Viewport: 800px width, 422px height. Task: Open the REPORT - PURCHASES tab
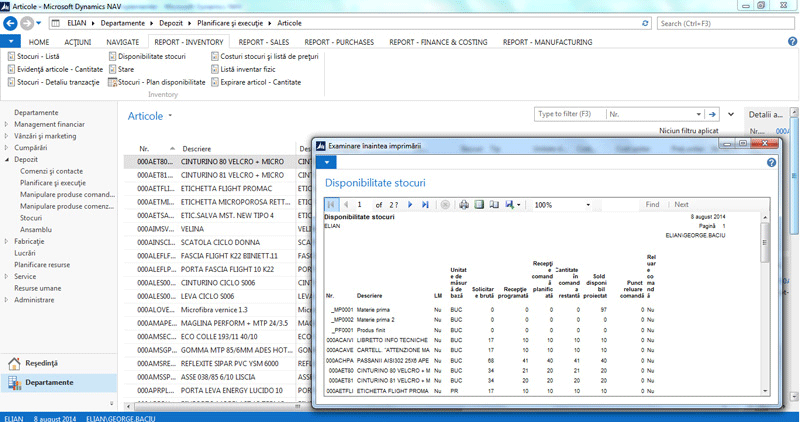339,42
